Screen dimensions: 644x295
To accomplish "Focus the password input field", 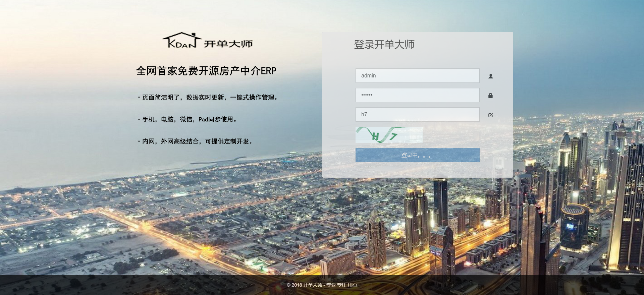I will coord(417,95).
